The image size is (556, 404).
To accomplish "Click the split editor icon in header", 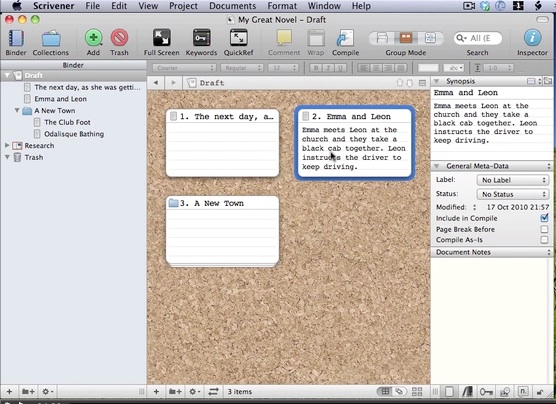I will coord(422,83).
